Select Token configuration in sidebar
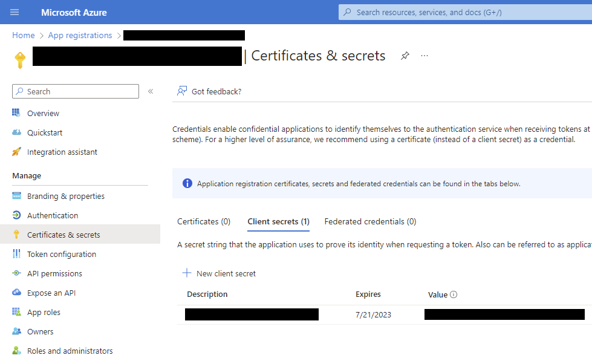Screen dimensions: 592x364 62,254
